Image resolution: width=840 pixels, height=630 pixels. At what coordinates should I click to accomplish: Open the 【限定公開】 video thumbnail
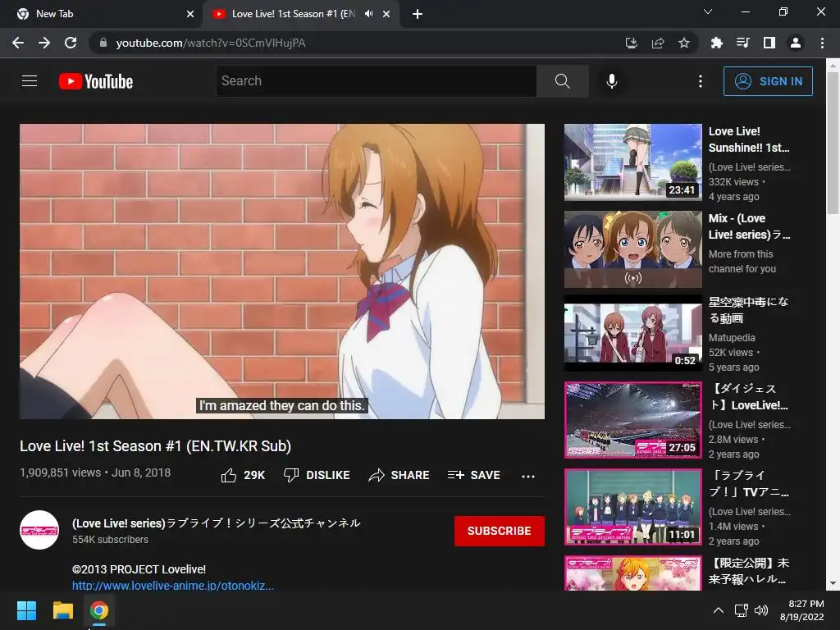[x=632, y=573]
